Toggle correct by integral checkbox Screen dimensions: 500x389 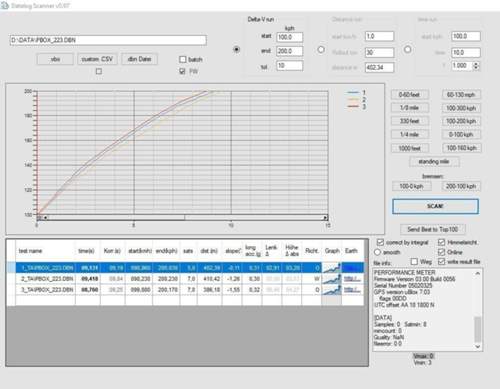(380, 242)
